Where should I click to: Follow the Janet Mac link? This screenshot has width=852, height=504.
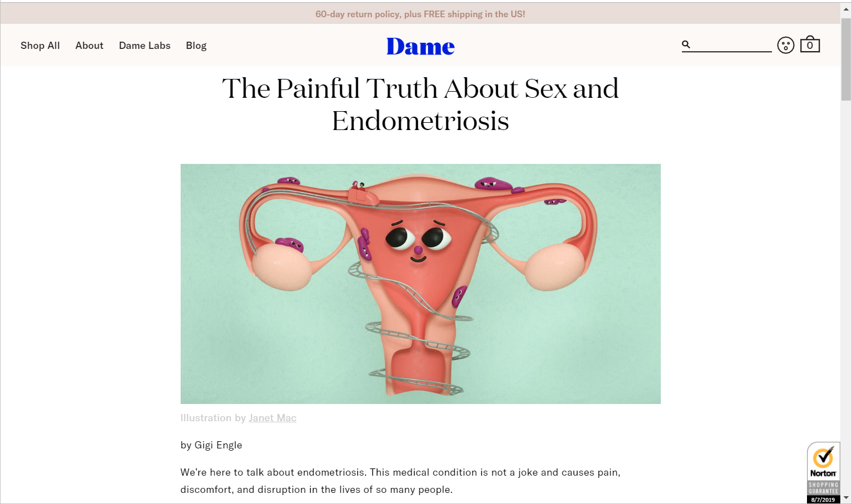click(272, 418)
